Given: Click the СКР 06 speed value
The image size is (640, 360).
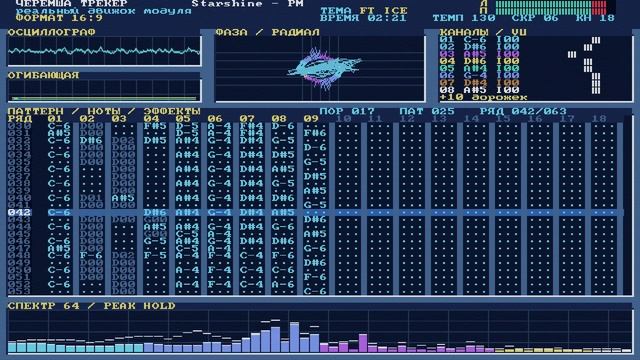Looking at the screenshot, I should pyautogui.click(x=536, y=18).
